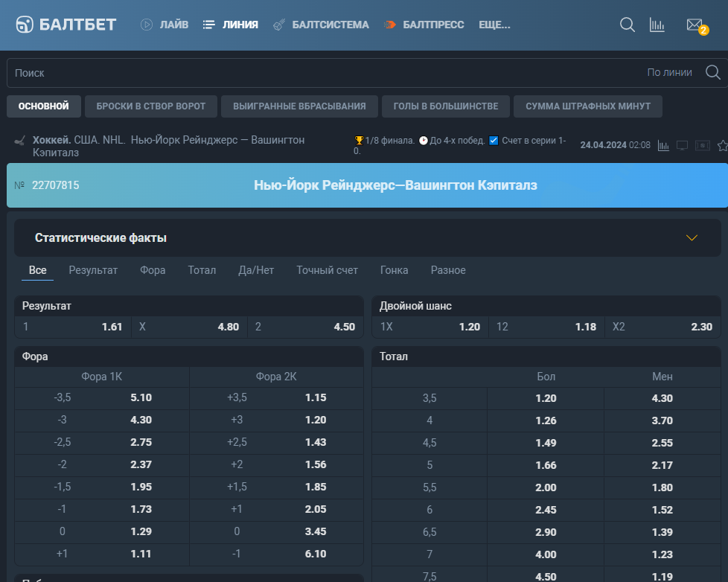
Task: Select Броски в створ ворот
Action: click(x=151, y=106)
